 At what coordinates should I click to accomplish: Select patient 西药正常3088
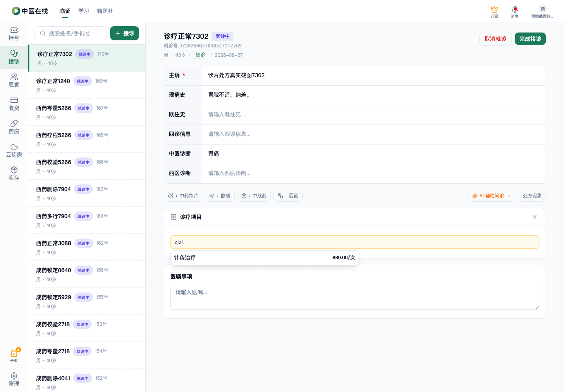point(87,247)
